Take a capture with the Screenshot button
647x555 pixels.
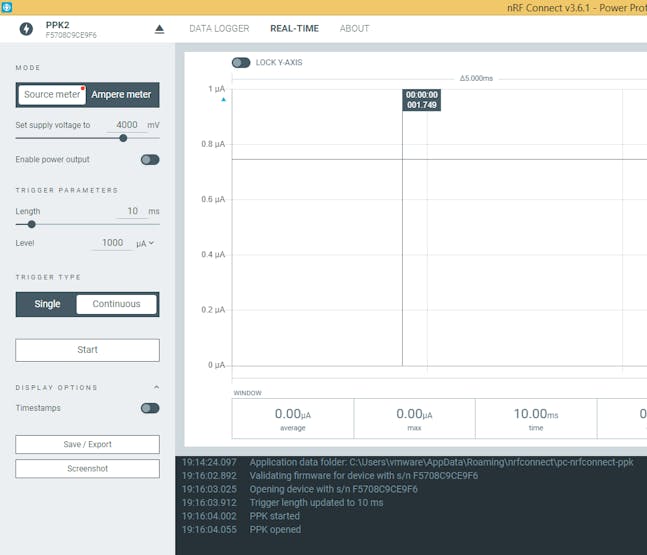click(x=87, y=469)
